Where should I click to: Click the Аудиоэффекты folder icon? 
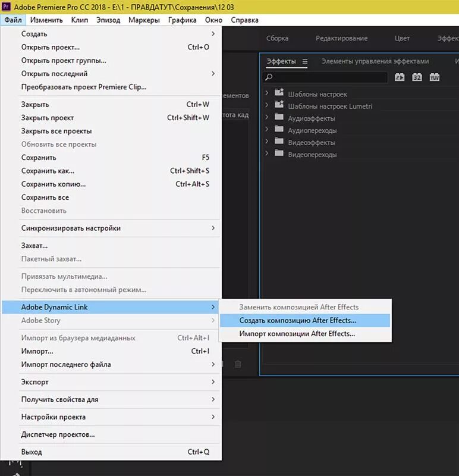tap(279, 117)
